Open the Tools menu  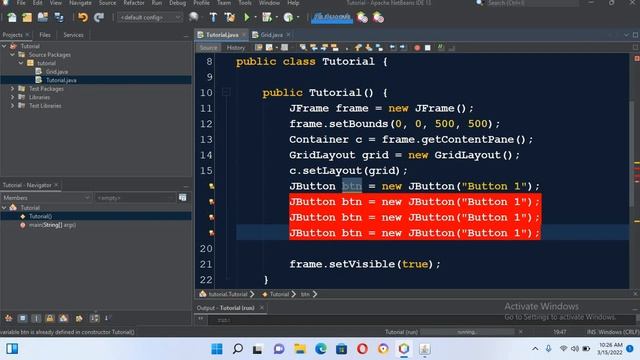tap(245, 3)
